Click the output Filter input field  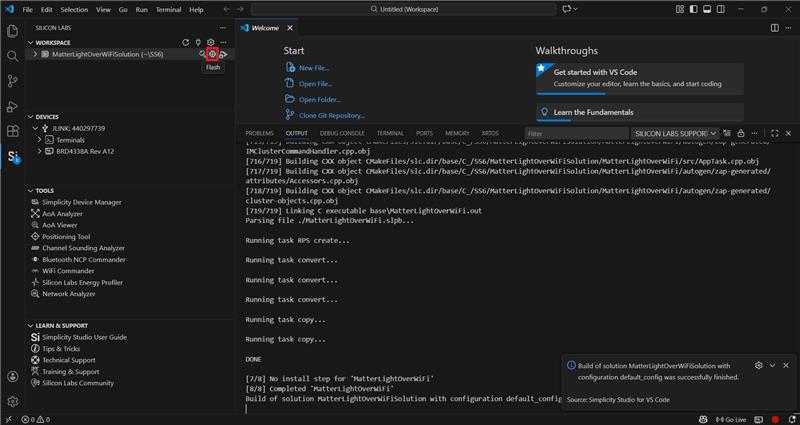point(576,133)
